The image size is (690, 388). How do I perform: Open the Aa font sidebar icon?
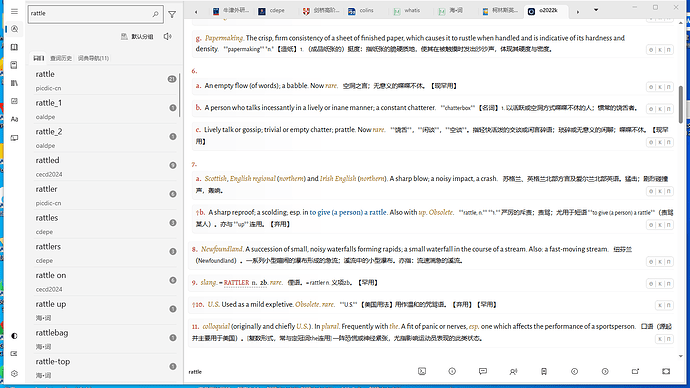14,119
